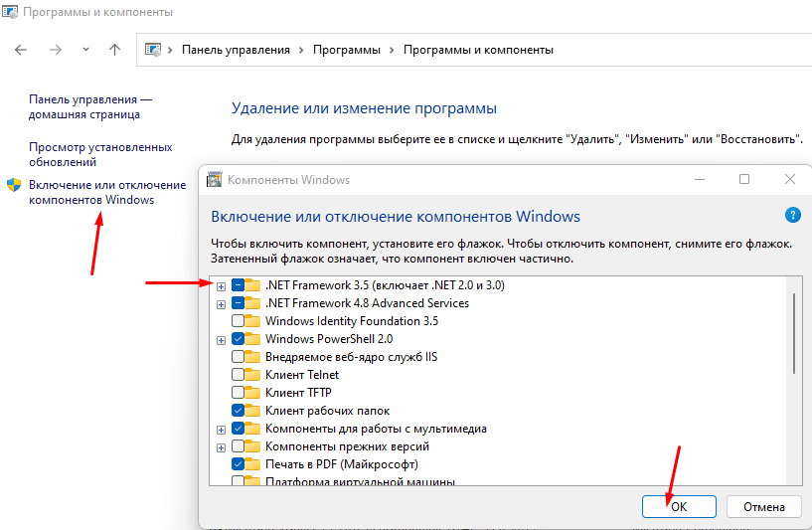Enable Компоненты прежних версий checkbox
This screenshot has width=812, height=530.
point(238,446)
